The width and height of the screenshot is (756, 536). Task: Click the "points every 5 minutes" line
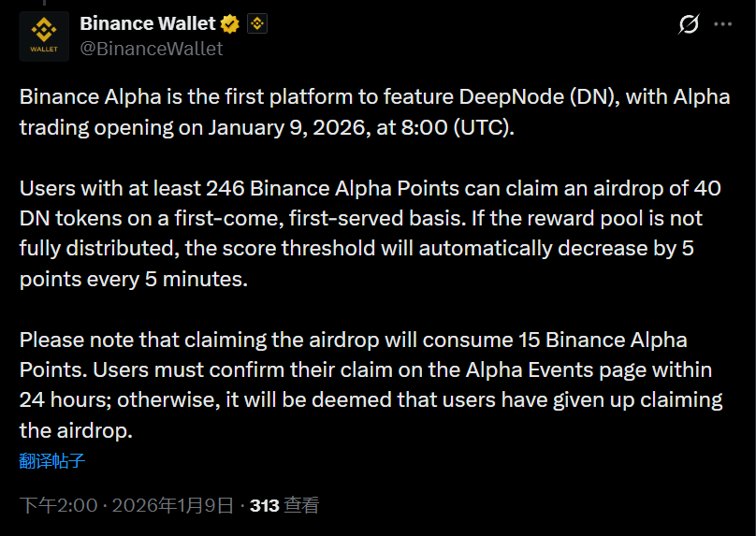134,279
